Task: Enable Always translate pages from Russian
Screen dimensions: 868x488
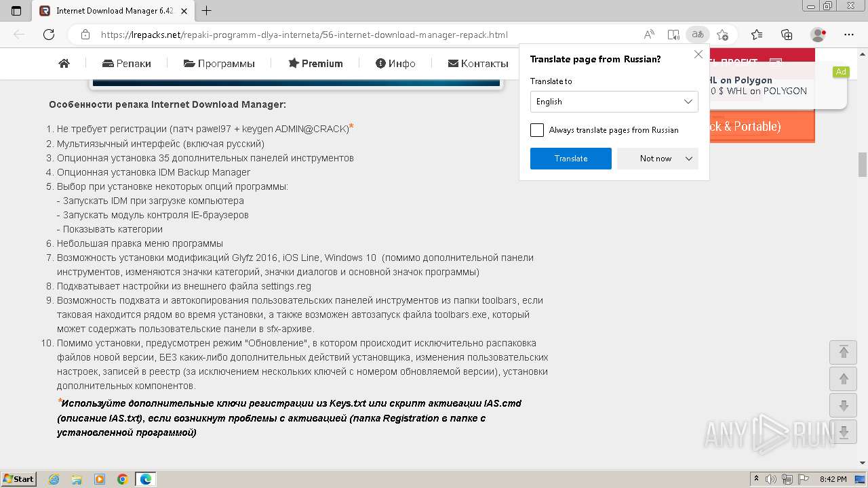Action: pyautogui.click(x=537, y=130)
